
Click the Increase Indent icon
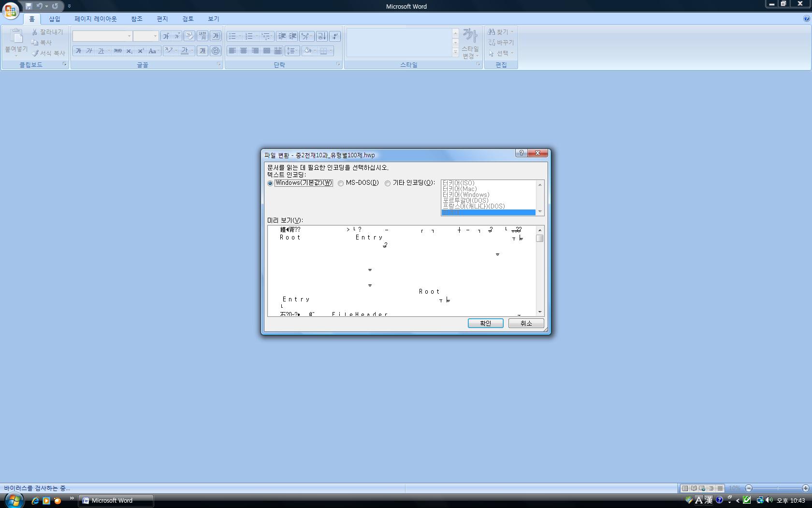click(293, 36)
